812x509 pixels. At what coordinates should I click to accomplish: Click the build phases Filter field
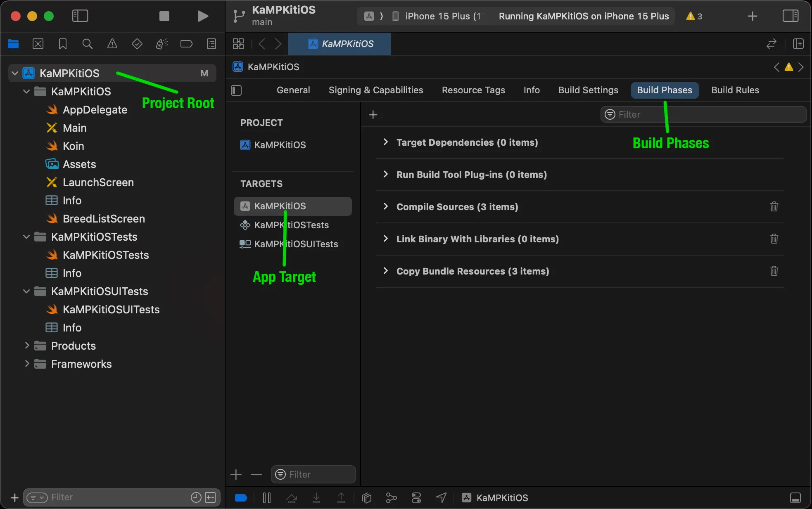703,114
